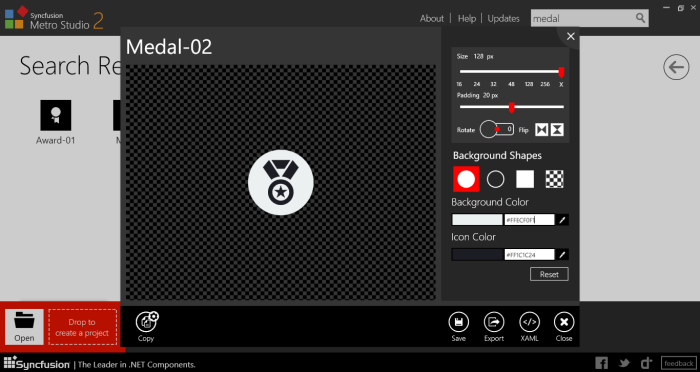Click the medal preview image

pos(280,182)
